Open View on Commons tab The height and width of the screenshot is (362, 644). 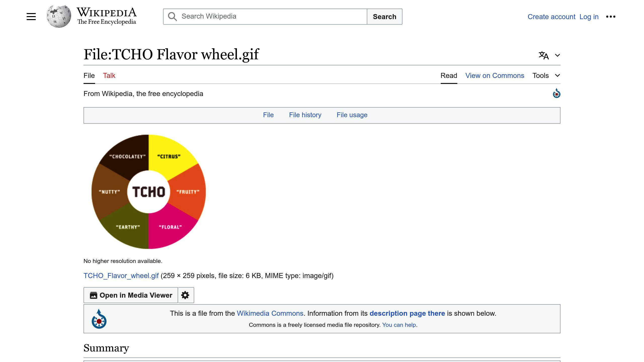point(495,76)
